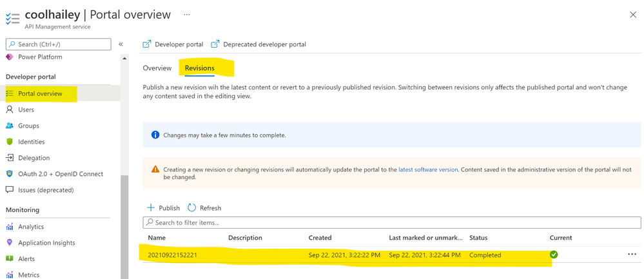Viewport: 644px width, 279px height.
Task: Open the Metrics page
Action: point(29,274)
